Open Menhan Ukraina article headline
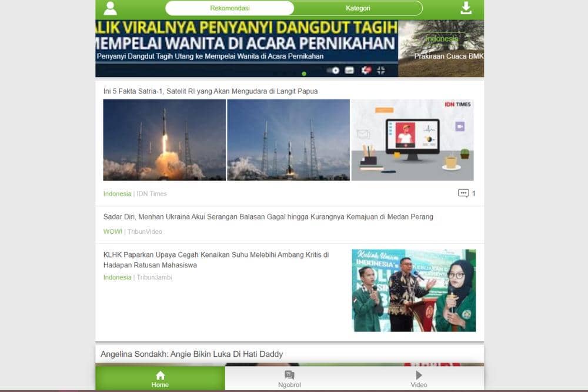 (x=268, y=217)
